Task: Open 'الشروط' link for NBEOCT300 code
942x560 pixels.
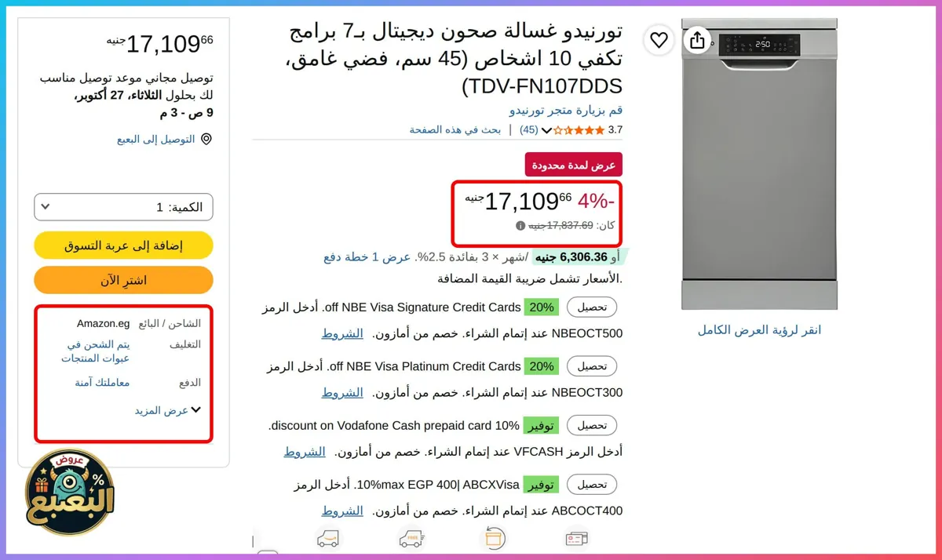Action: tap(342, 392)
